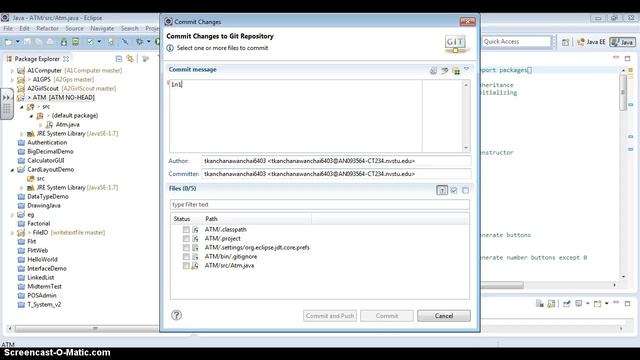Check the ATM/.classpath file checkbox
This screenshot has height=360, width=640.
point(186,230)
